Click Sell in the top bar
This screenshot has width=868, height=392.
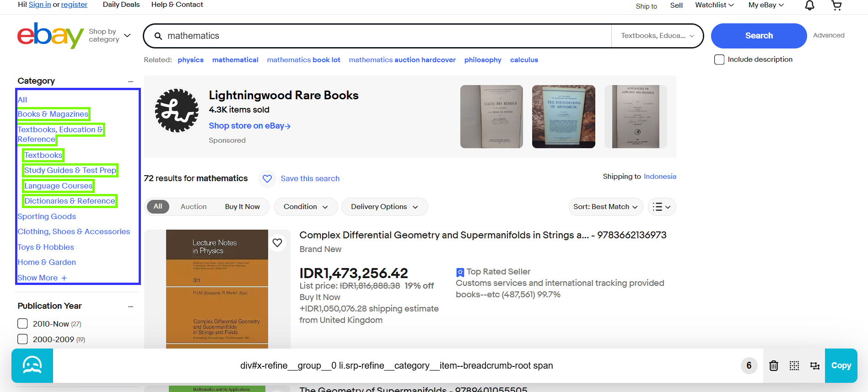676,5
